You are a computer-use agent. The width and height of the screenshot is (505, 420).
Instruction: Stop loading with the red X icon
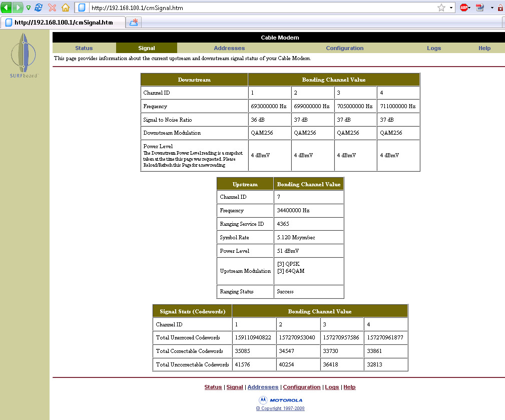click(x=52, y=8)
